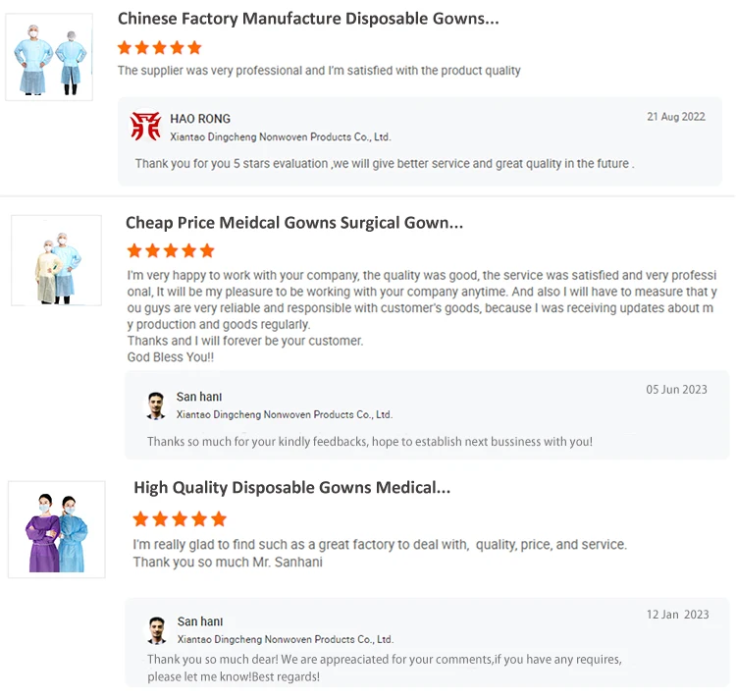
Task: Click the five-star rating of the High Quality Gowns review
Action: click(x=180, y=518)
